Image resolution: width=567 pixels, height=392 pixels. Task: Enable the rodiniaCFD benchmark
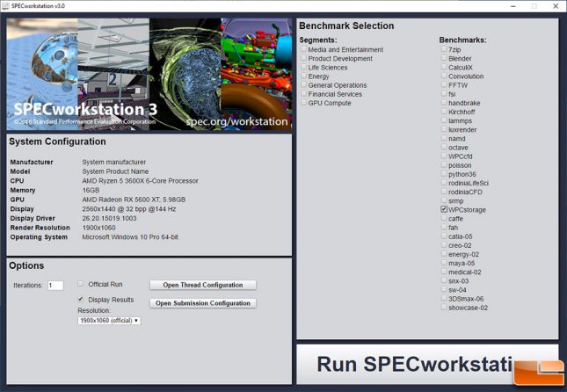[x=444, y=192]
